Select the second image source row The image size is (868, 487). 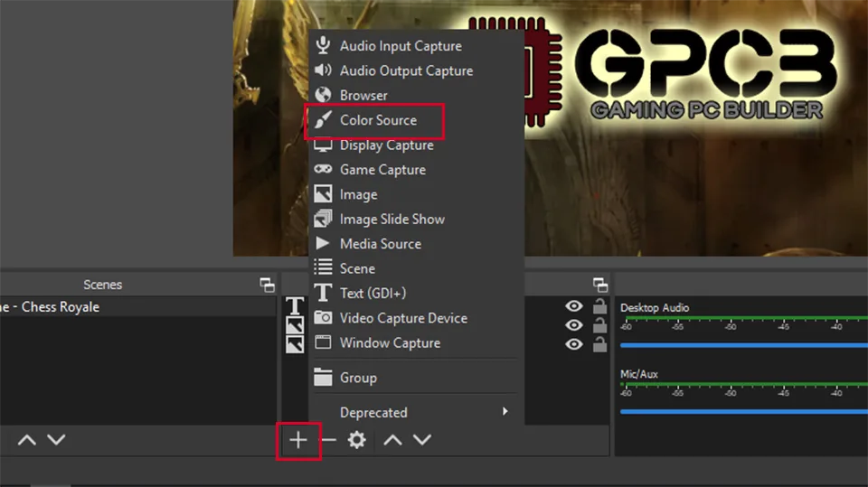pyautogui.click(x=295, y=325)
